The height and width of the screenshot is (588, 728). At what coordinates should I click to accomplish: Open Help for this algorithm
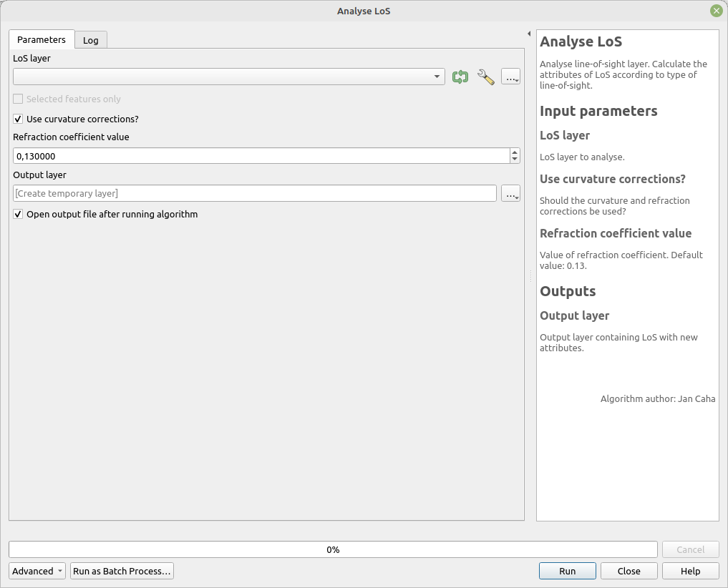point(690,571)
